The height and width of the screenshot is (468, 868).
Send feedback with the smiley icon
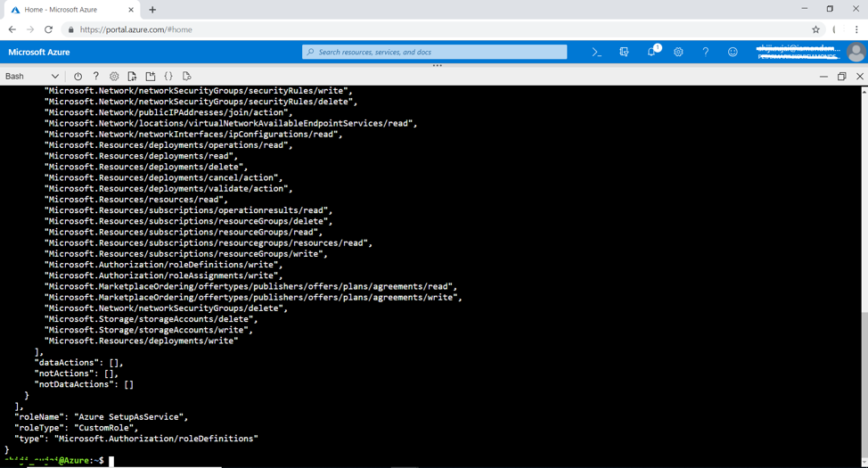(733, 53)
